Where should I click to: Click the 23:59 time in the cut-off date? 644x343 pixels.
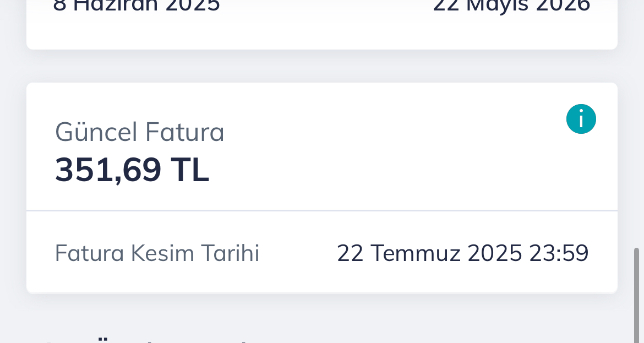coord(559,253)
